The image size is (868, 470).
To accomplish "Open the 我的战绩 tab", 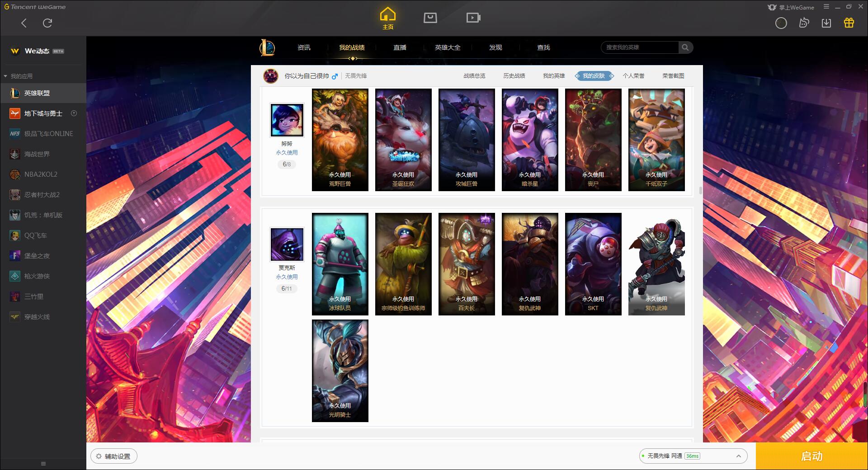I will click(352, 47).
